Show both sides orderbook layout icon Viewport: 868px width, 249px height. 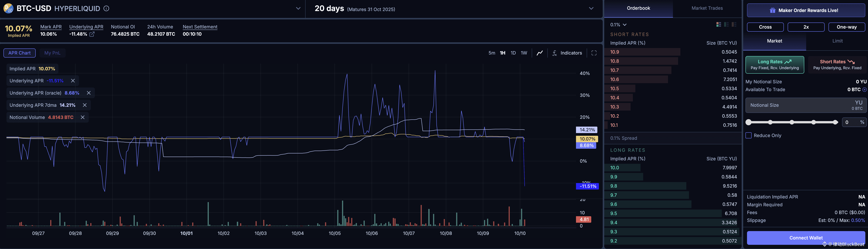point(718,25)
